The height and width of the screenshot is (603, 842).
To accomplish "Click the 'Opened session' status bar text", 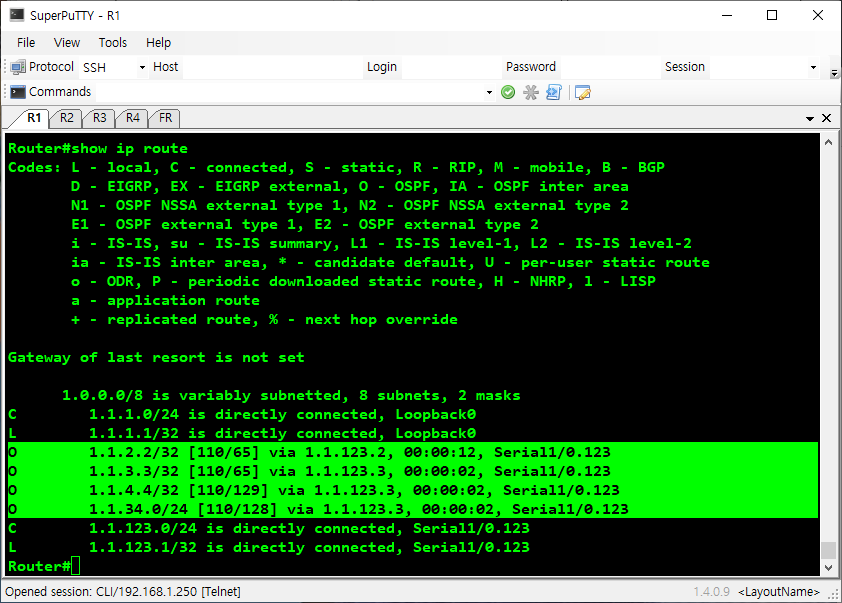I will [x=123, y=592].
